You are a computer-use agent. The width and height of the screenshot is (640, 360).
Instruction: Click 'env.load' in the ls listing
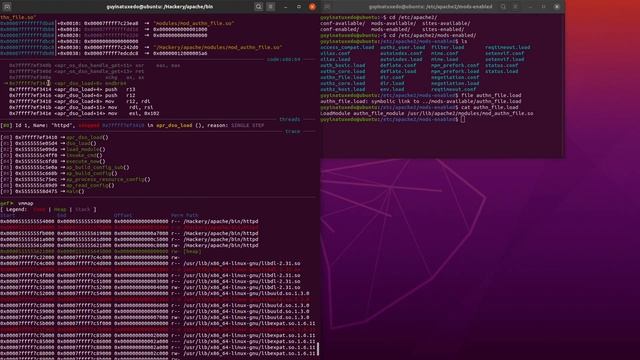[392, 89]
